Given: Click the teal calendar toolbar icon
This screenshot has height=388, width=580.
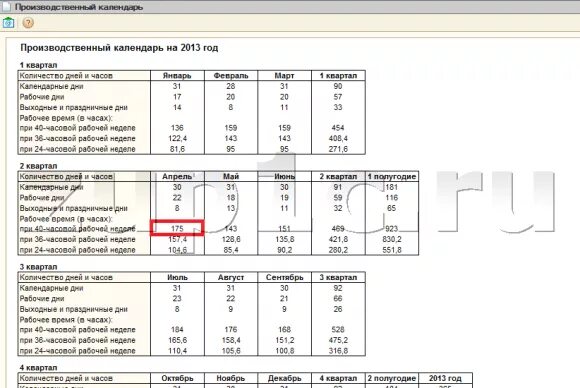Looking at the screenshot, I should pos(8,23).
